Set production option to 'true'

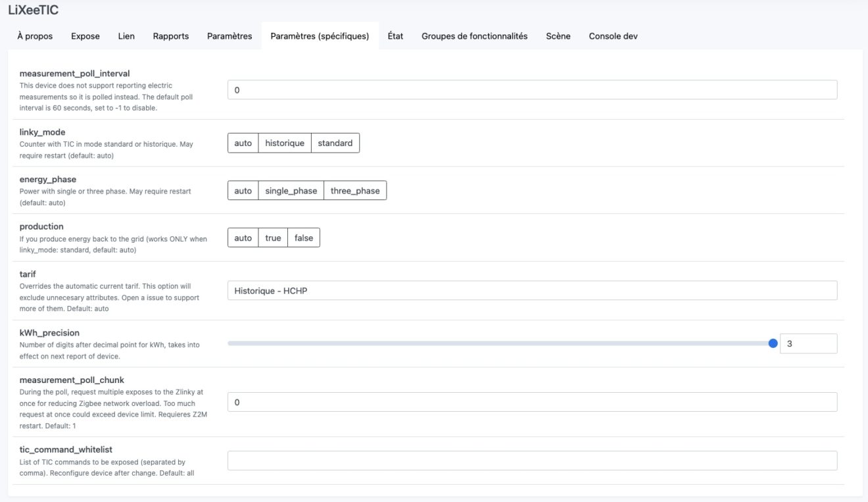273,238
